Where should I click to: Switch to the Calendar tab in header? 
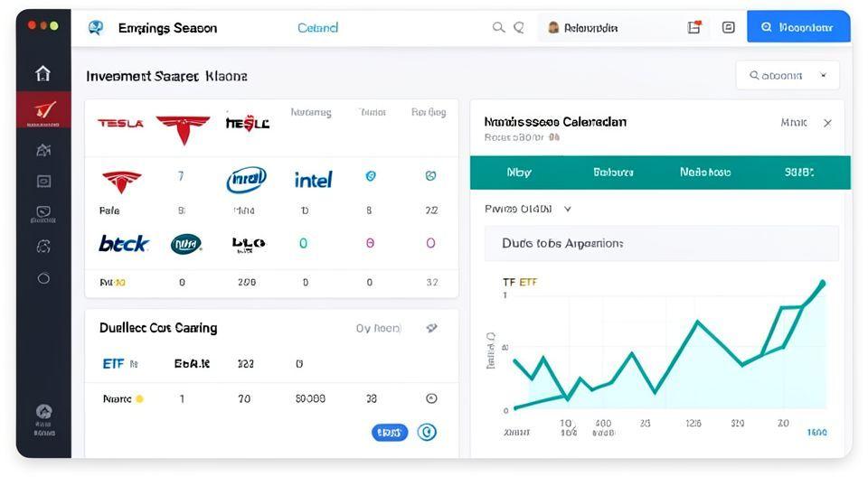tap(317, 28)
